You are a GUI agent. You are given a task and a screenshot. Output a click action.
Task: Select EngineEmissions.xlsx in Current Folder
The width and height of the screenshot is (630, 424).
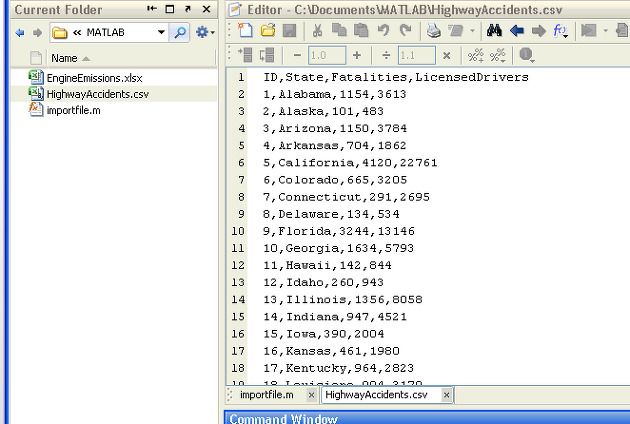click(94, 78)
